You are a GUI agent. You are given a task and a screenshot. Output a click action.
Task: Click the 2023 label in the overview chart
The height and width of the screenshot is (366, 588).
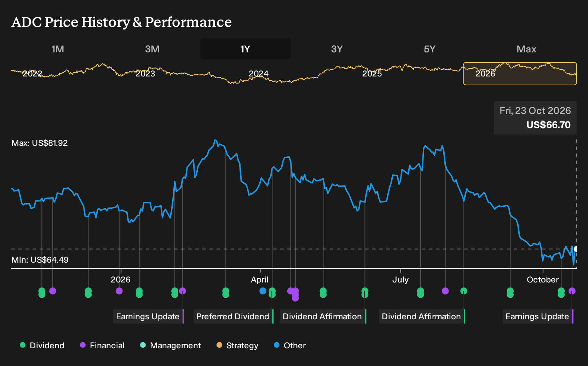[x=145, y=74]
